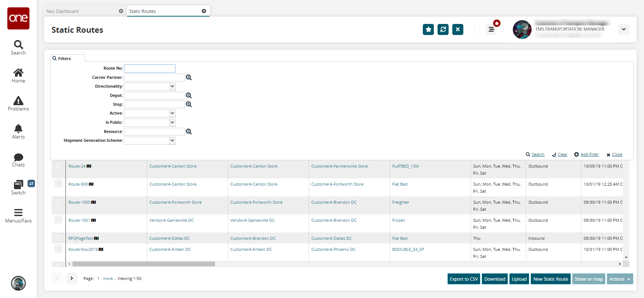Open Chats in the sidebar

click(18, 160)
